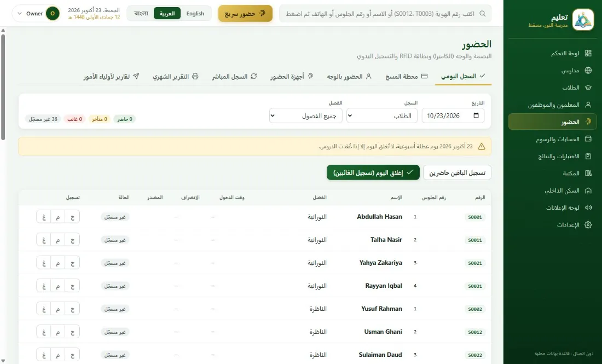
Task: Click the calendar icon in date field
Action: click(476, 115)
